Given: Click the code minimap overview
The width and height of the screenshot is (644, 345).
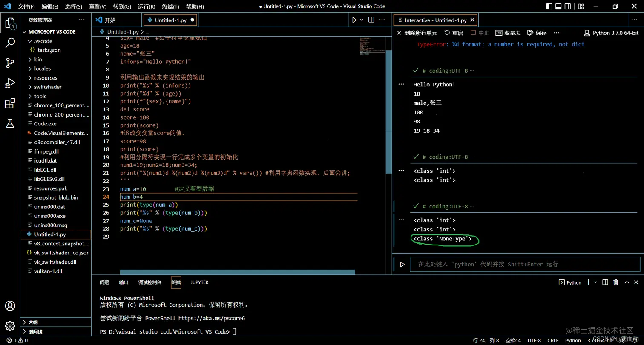Looking at the screenshot, I should [372, 46].
